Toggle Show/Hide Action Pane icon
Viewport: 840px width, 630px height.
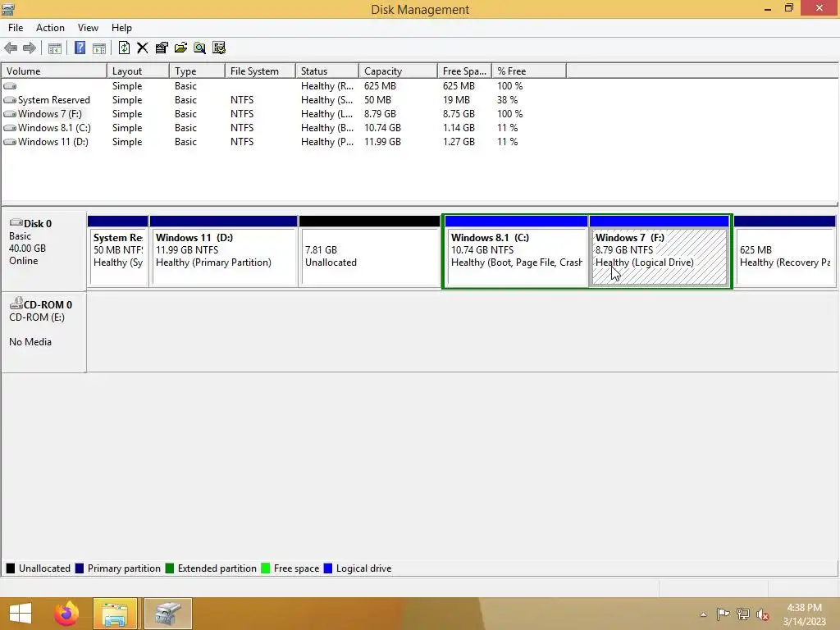tap(99, 48)
